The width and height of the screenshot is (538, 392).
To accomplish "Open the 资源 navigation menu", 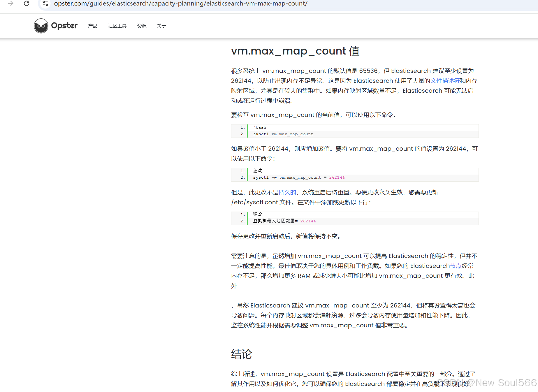I will click(142, 26).
